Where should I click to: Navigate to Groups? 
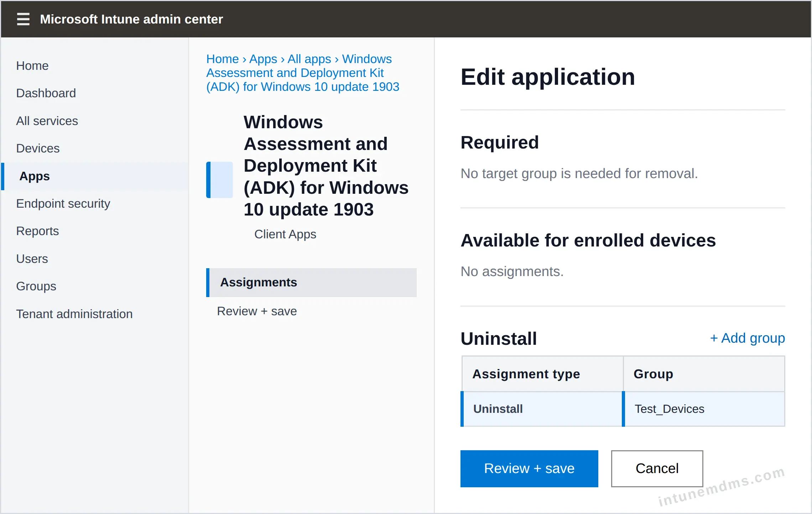pos(36,286)
